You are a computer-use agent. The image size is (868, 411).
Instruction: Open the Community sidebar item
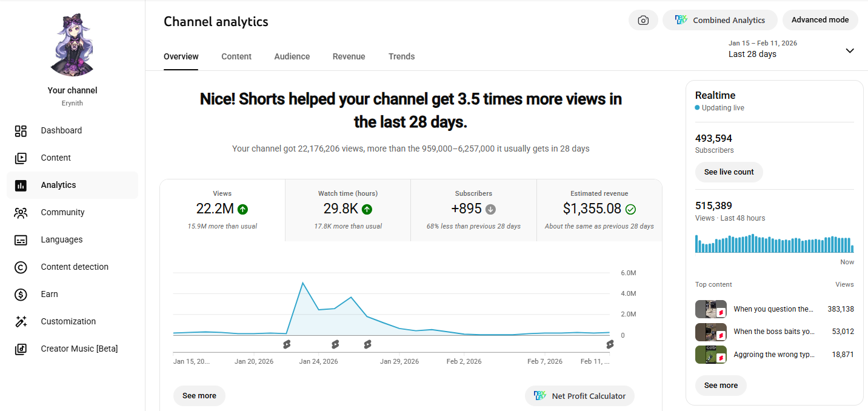pyautogui.click(x=72, y=212)
